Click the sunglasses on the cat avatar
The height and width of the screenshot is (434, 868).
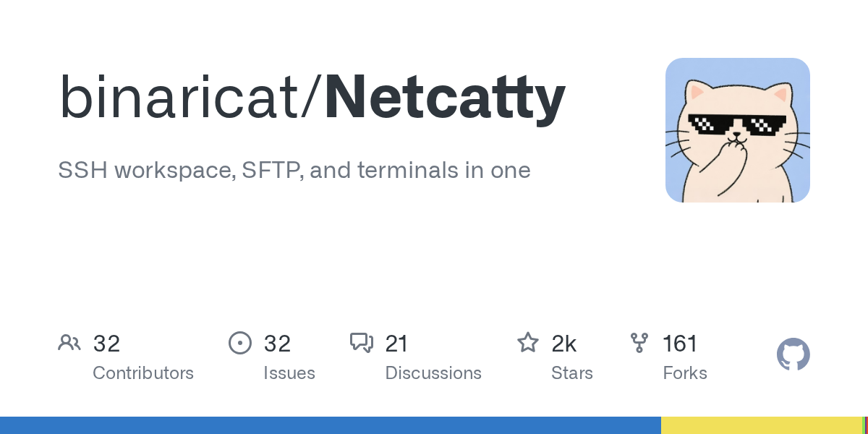click(x=736, y=125)
